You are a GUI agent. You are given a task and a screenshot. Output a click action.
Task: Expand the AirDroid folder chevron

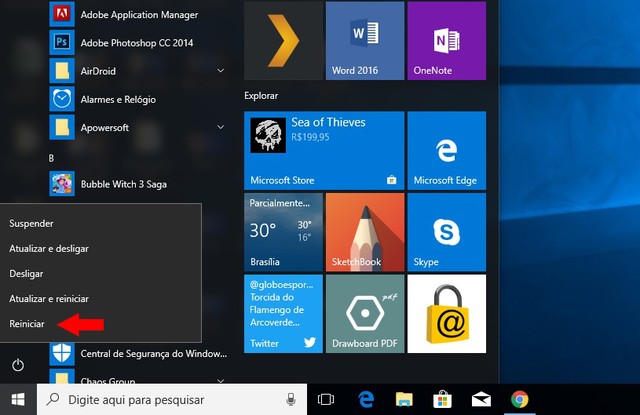220,71
